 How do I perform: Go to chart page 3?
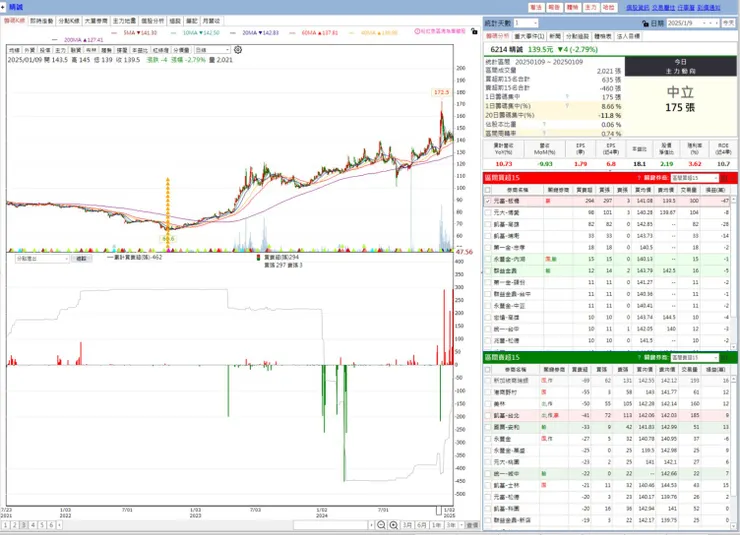click(24, 525)
